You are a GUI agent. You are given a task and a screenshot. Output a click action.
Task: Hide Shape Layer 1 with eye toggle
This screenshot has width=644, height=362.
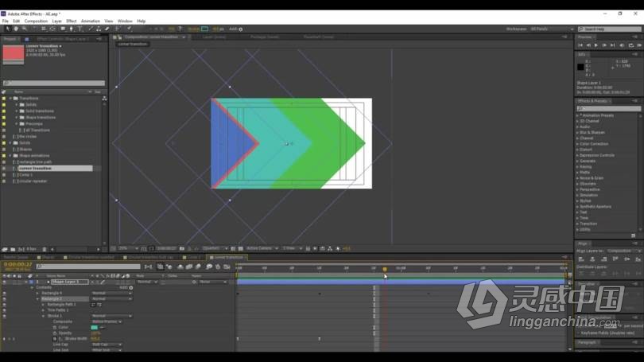(4, 282)
